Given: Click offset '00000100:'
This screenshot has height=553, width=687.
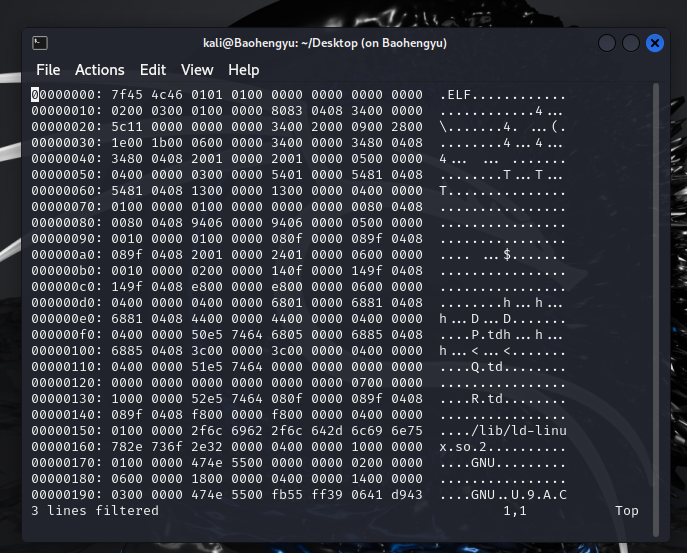Looking at the screenshot, I should pyautogui.click(x=67, y=351).
